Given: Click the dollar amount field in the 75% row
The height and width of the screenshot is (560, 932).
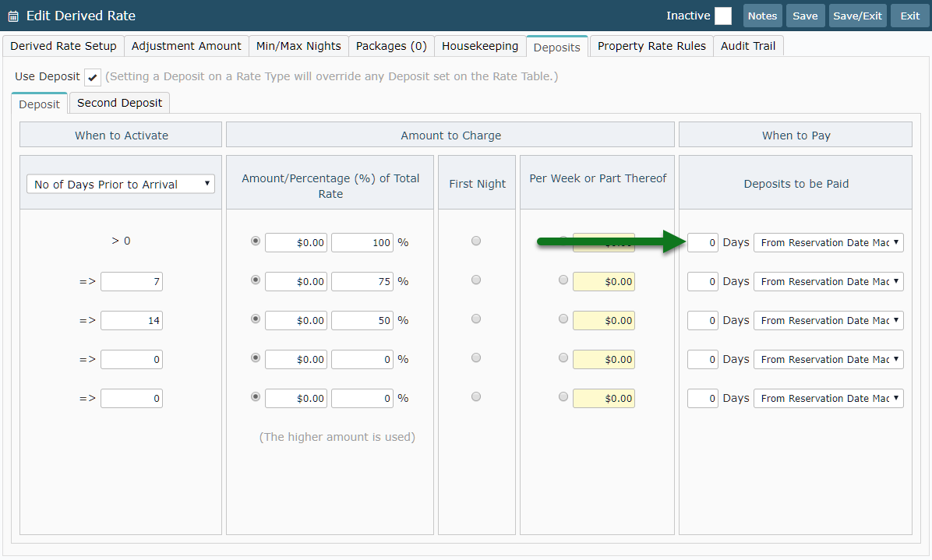Looking at the screenshot, I should click(x=296, y=281).
